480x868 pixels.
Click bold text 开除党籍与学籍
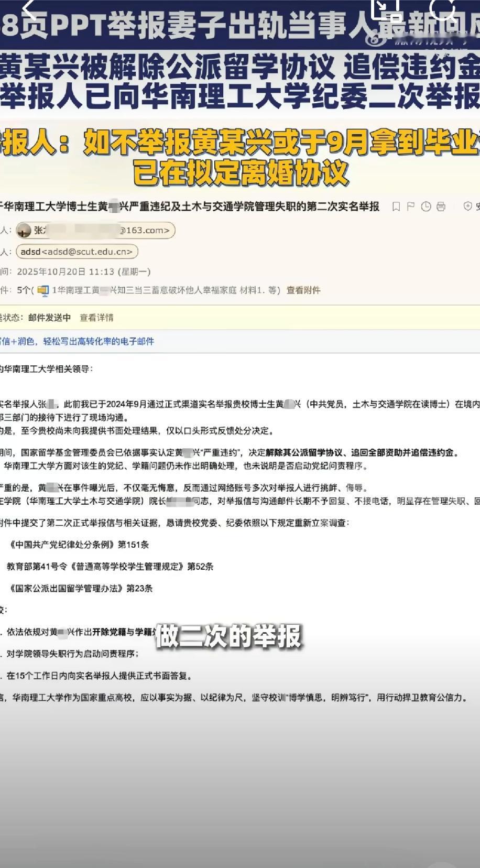pyautogui.click(x=123, y=632)
